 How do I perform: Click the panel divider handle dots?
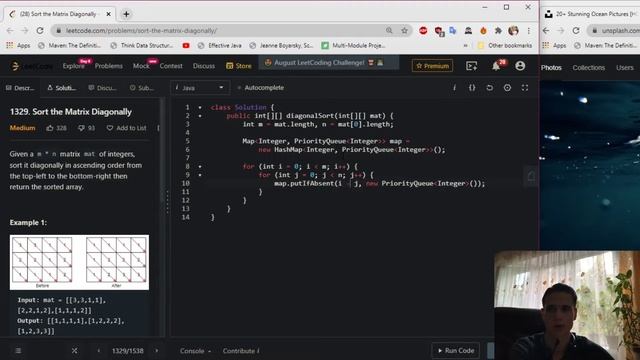pyautogui.click(x=167, y=202)
